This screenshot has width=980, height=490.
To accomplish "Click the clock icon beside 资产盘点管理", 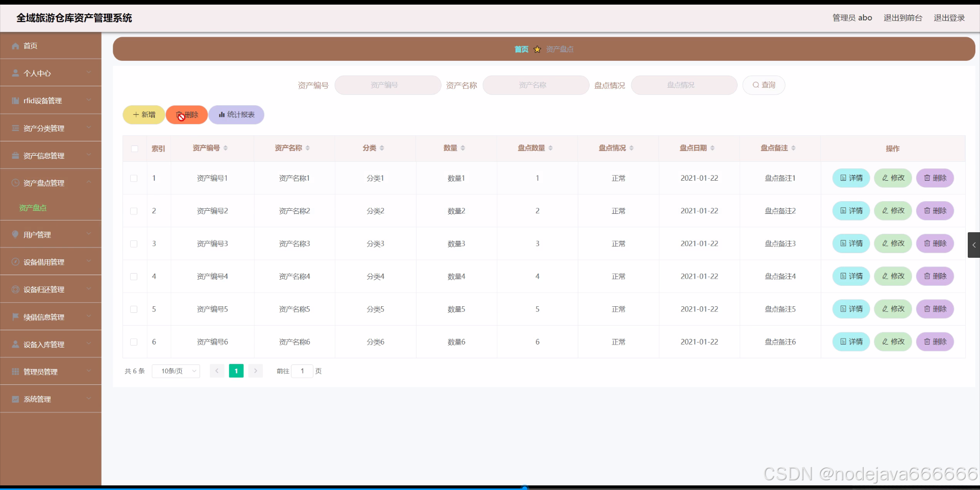I will click(x=15, y=183).
